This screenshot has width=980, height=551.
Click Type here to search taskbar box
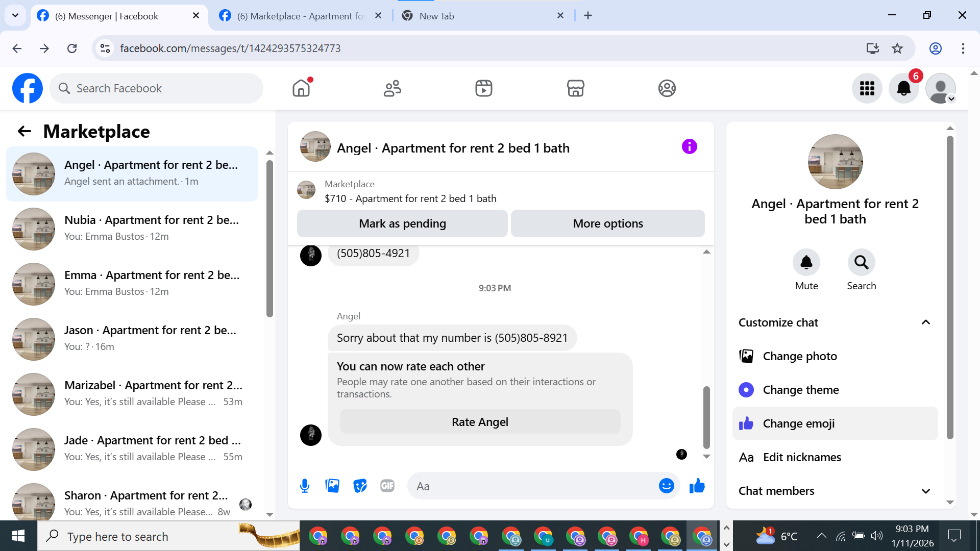[x=168, y=536]
